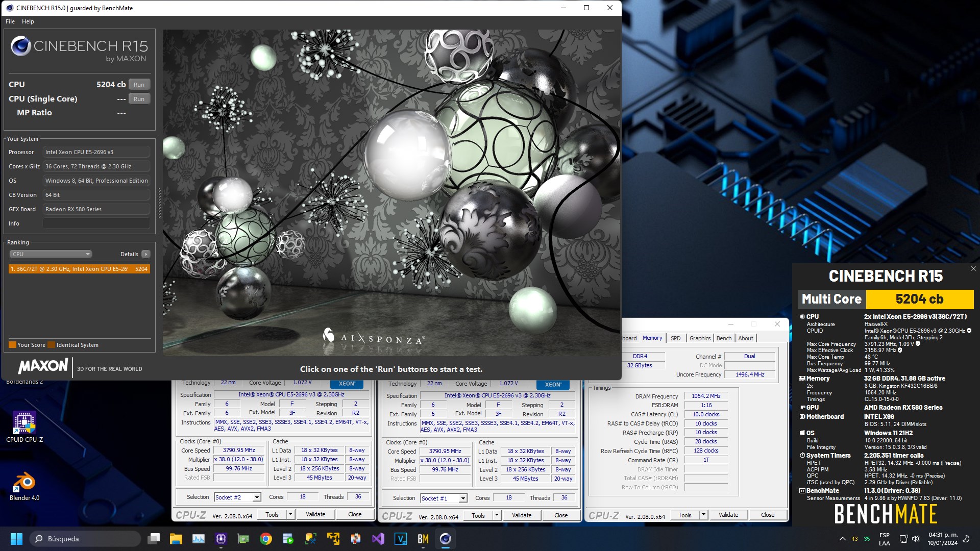Click Close button in CPU-Z Memory window
The image size is (980, 551).
(x=768, y=515)
